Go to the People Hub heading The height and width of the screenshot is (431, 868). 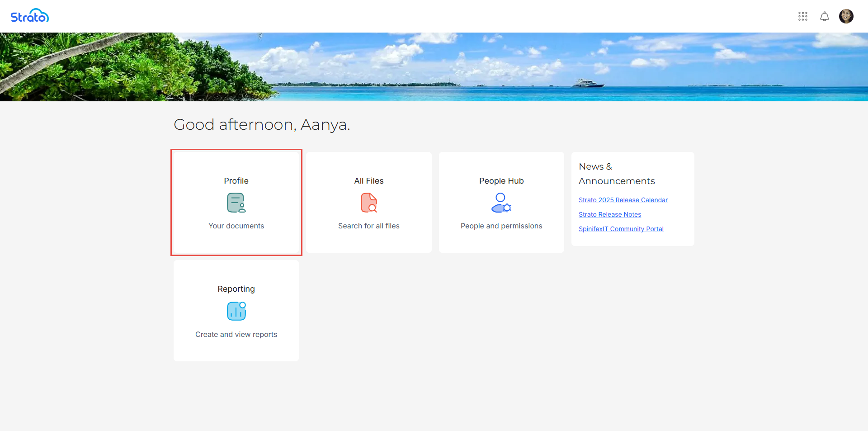pos(501,181)
